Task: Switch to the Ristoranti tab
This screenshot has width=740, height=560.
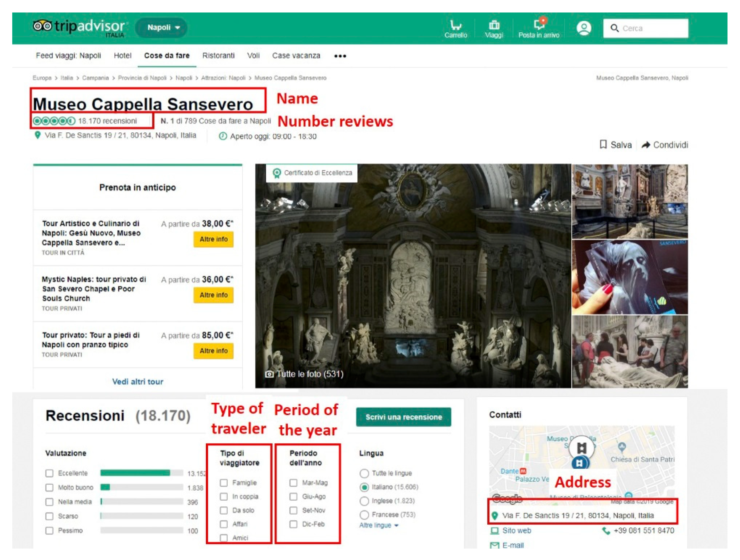Action: (x=218, y=56)
